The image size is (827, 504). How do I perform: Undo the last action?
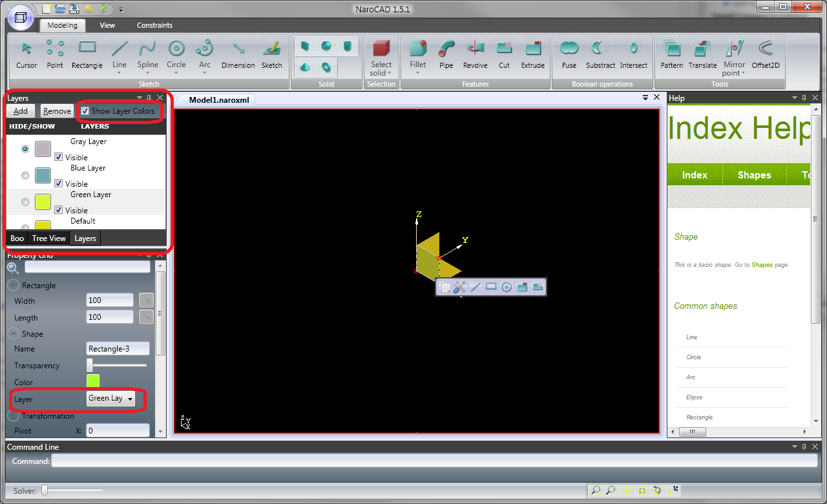89,9
